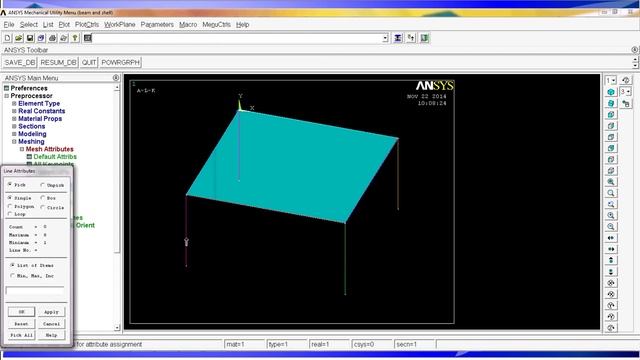This screenshot has height=360, width=640.
Task: Click the New Analysis toolbar icon
Action: point(7,38)
